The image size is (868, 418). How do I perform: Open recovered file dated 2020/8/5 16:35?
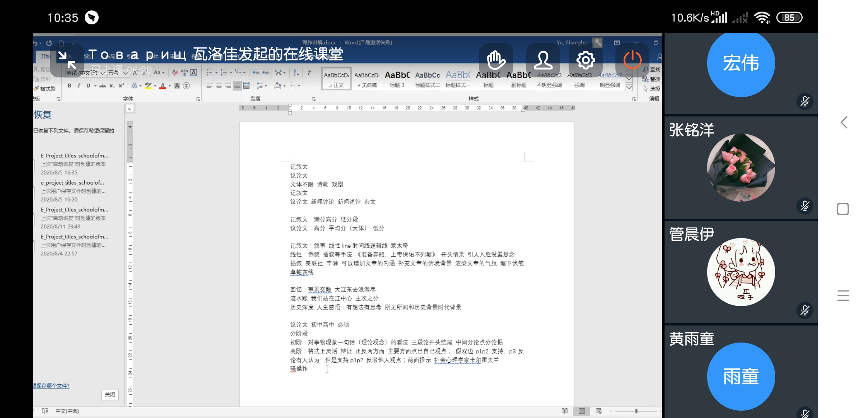pos(74,164)
